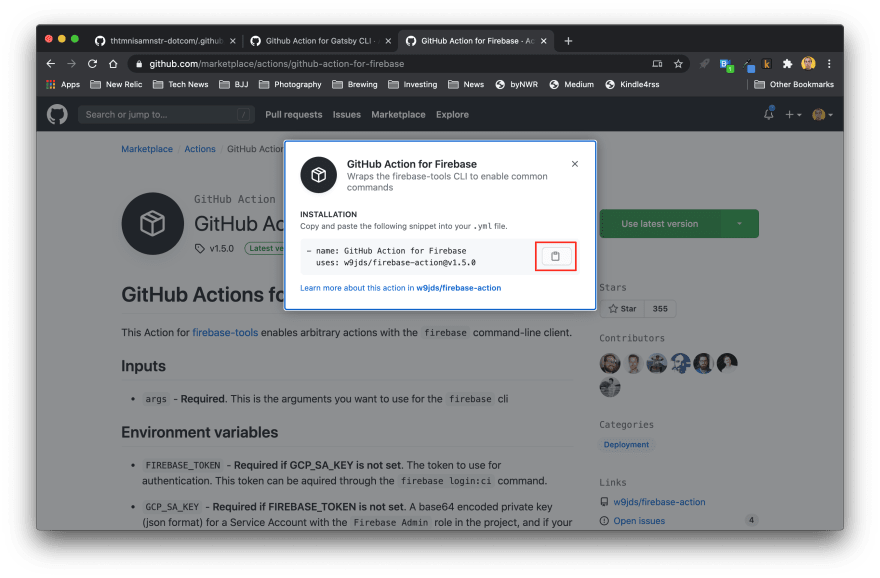The height and width of the screenshot is (578, 880).
Task: Bookmark this page with the star icon
Action: (x=678, y=63)
